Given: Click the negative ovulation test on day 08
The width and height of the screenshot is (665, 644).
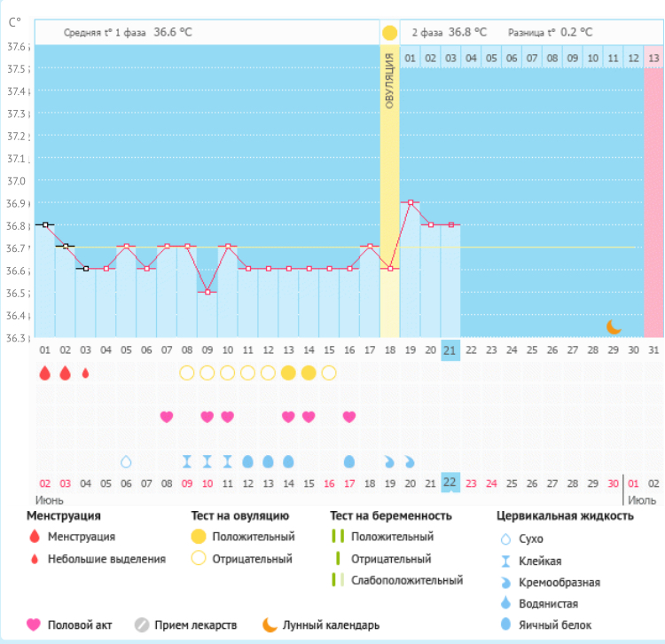Looking at the screenshot, I should 186,373.
